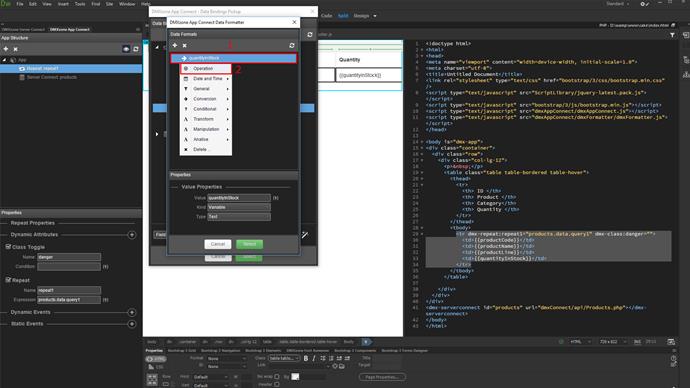Image resolution: width=690 pixels, height=388 pixels.
Task: Expand Date and Time submenu
Action: 206,79
